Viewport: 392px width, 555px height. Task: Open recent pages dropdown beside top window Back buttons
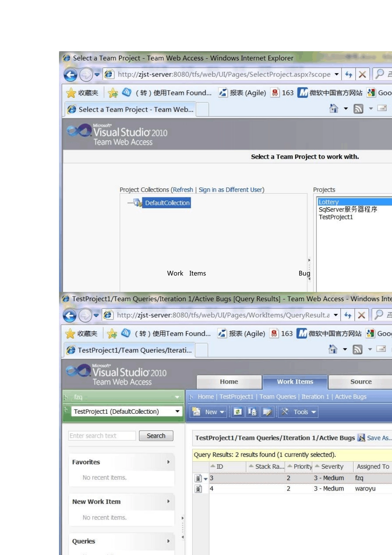pyautogui.click(x=97, y=75)
